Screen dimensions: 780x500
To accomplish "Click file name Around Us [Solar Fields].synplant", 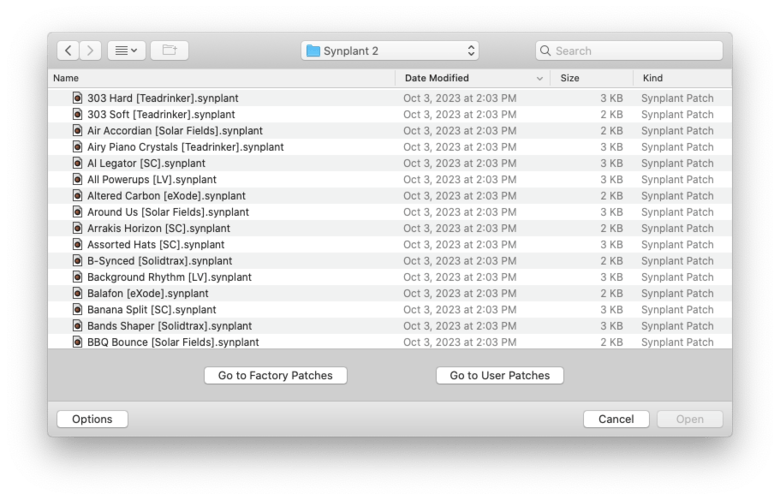I will (168, 212).
